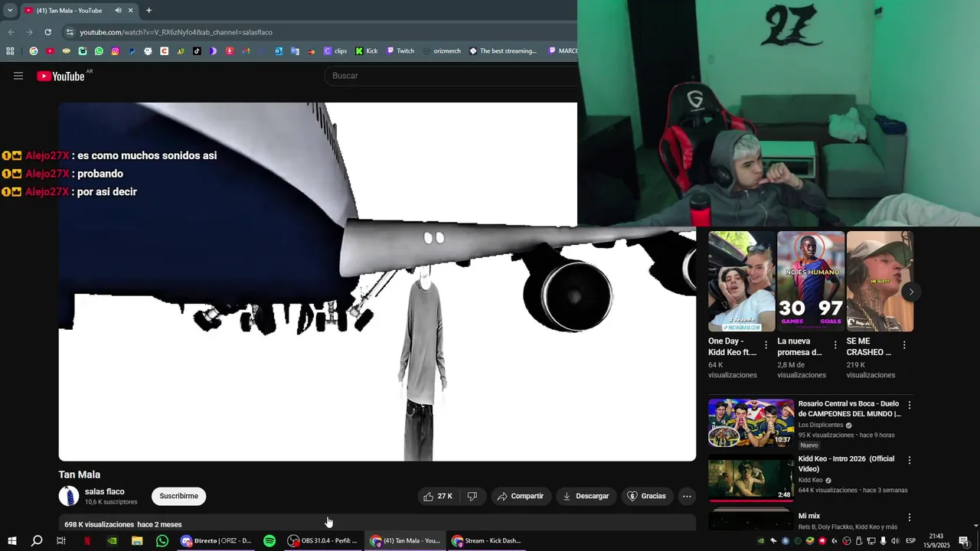This screenshot has height=551, width=980.
Task: Open more actions three-dot menu below video
Action: [x=687, y=496]
